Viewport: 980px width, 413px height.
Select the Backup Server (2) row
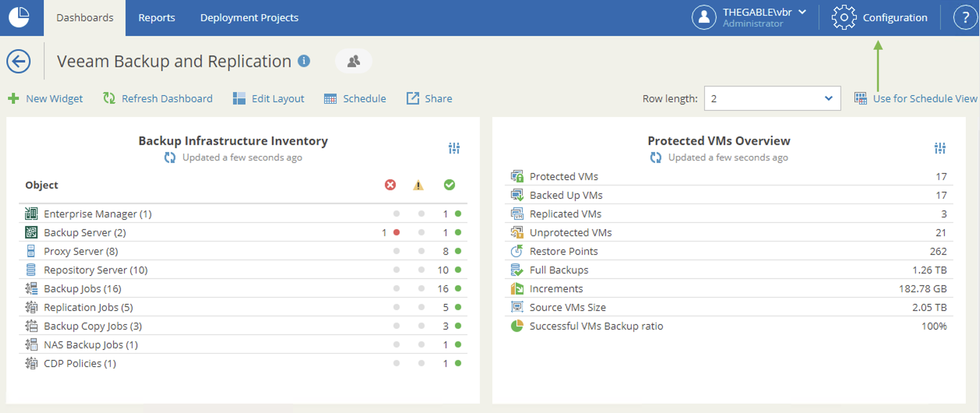[x=243, y=232]
